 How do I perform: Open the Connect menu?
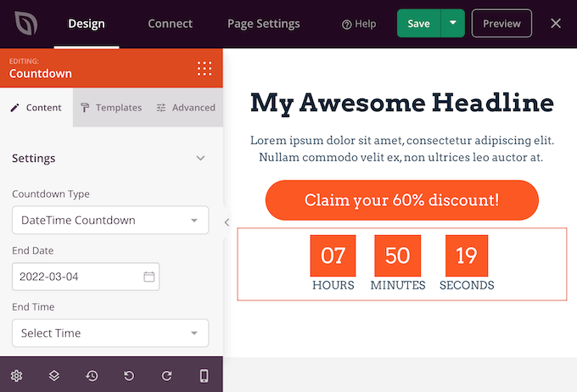click(x=170, y=24)
